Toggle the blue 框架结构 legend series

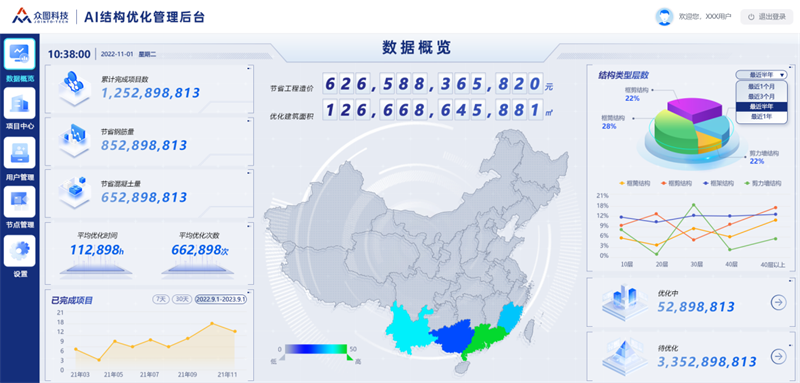[x=718, y=183]
